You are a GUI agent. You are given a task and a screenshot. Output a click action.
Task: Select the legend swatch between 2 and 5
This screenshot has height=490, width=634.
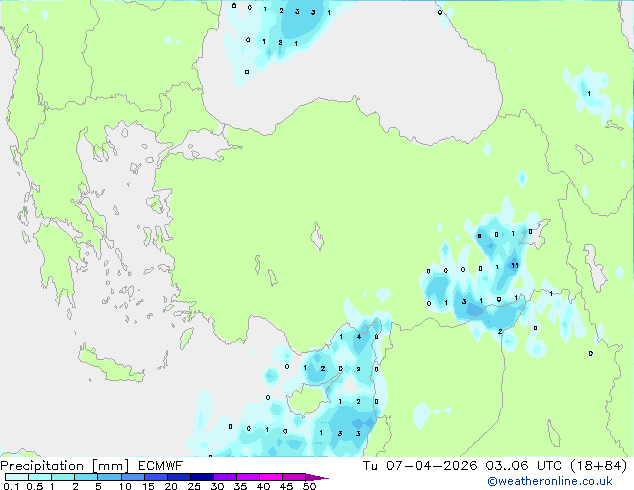click(x=86, y=477)
